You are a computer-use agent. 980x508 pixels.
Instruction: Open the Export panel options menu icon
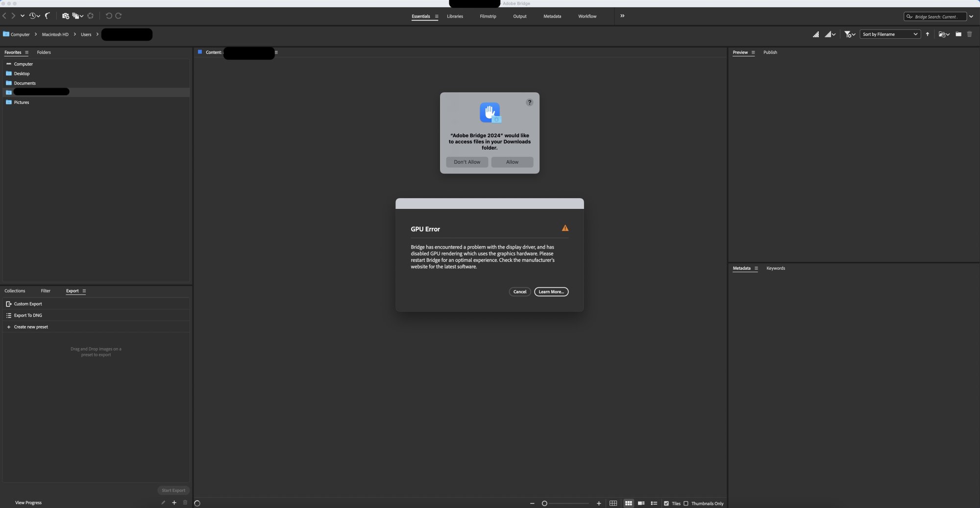click(84, 291)
